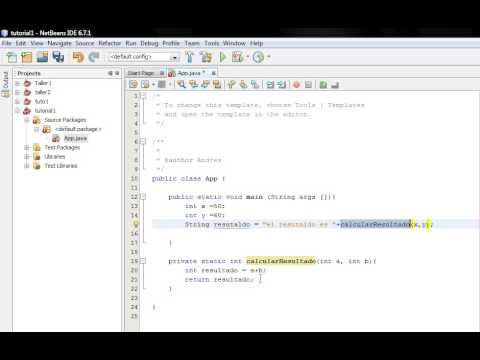Expand the Test Packages node
Screen dimensions: 480x360
[x=27, y=147]
